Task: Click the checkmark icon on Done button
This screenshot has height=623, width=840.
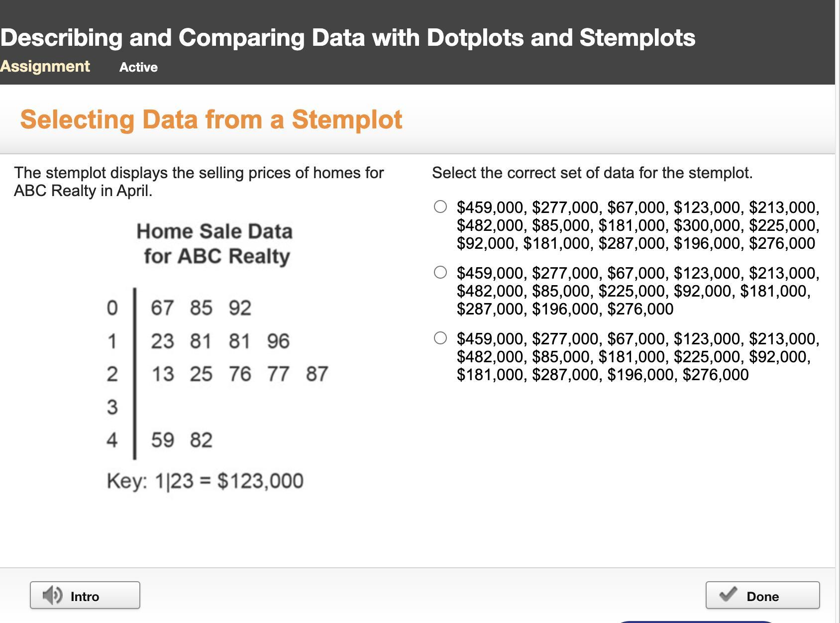Action: point(728,595)
